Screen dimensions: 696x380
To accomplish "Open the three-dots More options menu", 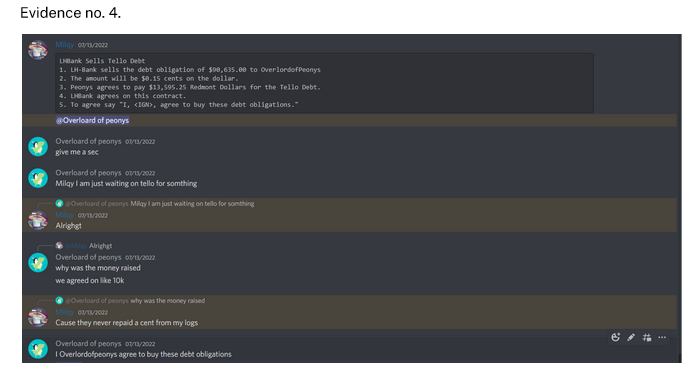I will pos(662,338).
